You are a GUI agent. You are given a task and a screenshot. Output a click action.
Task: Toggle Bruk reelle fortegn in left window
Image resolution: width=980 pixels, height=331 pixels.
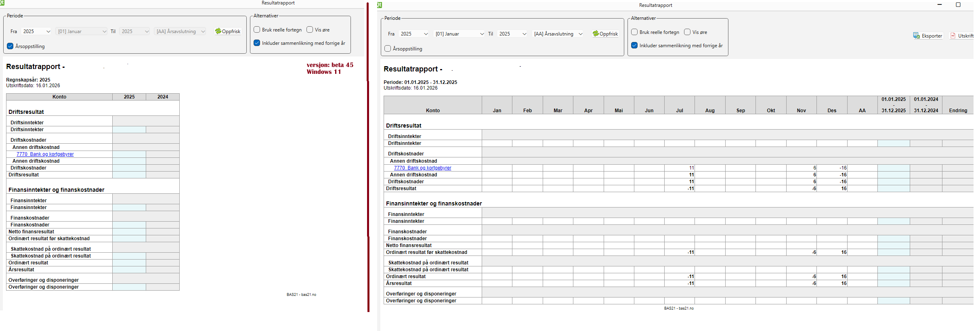tap(257, 29)
